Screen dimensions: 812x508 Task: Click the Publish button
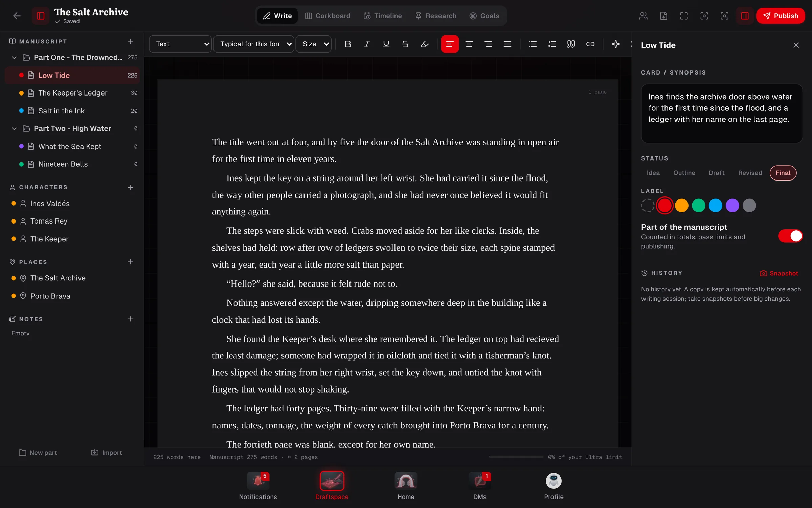click(x=781, y=16)
